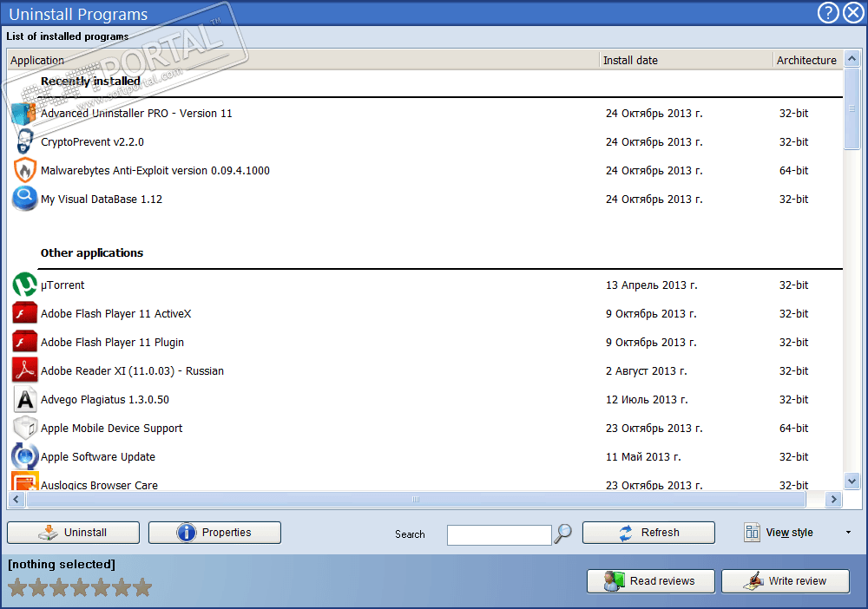
Task: Click 64-bit architecture of Apple Mobile Device Support
Action: tap(794, 429)
